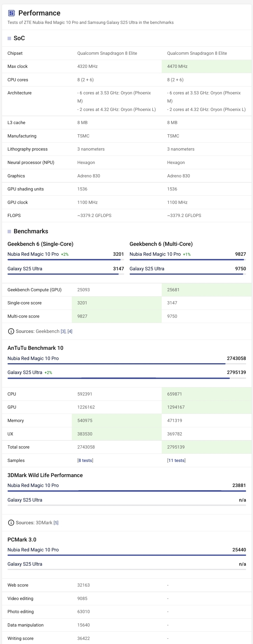Select the Video editing value 9085

82,599
